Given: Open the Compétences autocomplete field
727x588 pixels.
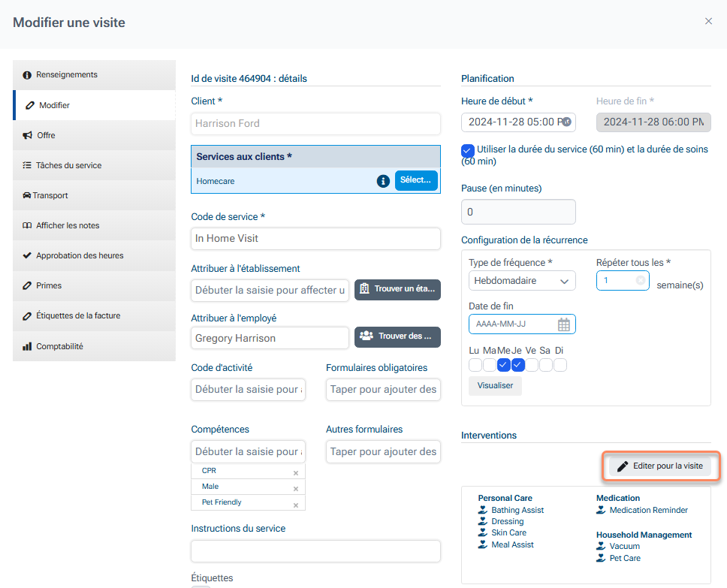Looking at the screenshot, I should pyautogui.click(x=249, y=451).
